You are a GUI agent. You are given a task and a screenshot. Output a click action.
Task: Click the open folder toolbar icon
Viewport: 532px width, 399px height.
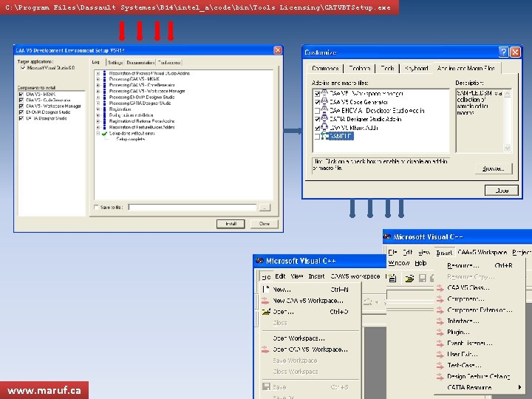[x=409, y=279]
